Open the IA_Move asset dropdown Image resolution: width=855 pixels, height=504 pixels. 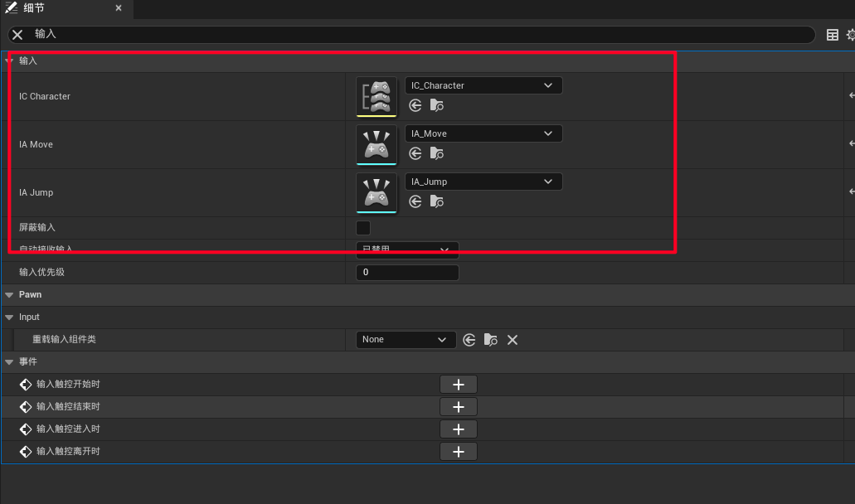(x=483, y=133)
